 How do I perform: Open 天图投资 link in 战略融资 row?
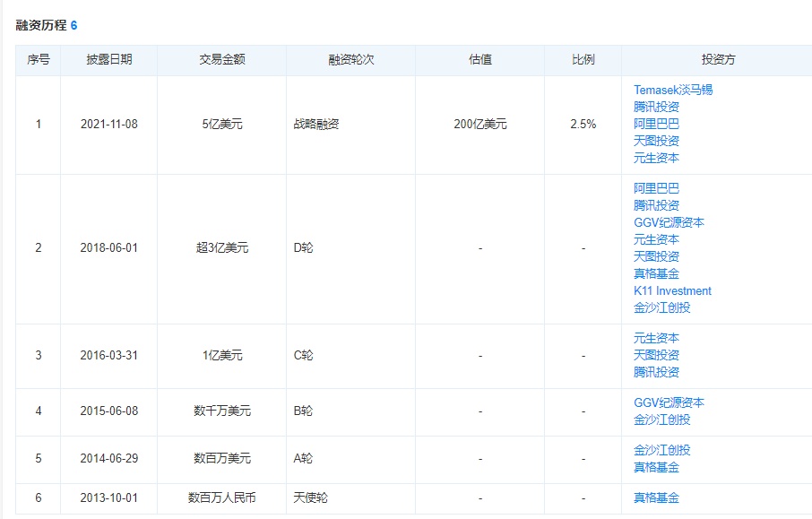(x=656, y=142)
